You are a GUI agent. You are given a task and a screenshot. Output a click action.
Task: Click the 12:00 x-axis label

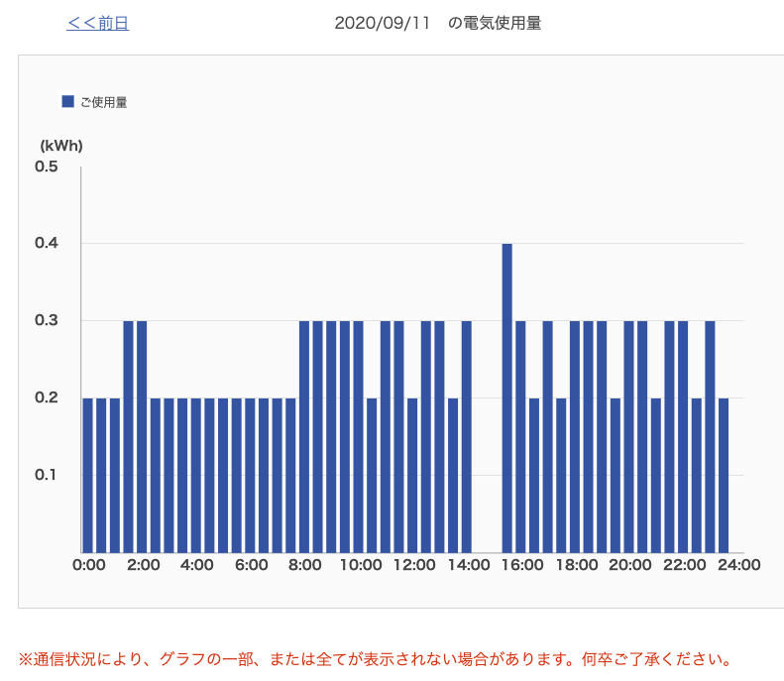tap(414, 565)
